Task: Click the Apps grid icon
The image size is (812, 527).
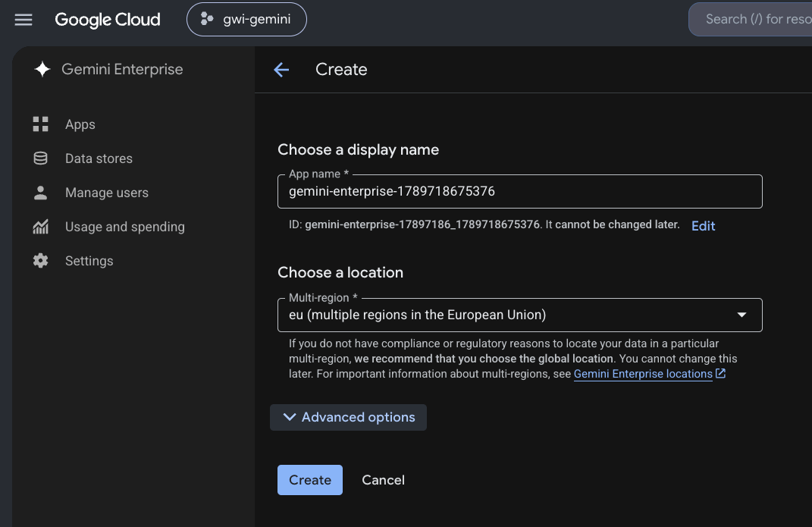Action: click(40, 124)
